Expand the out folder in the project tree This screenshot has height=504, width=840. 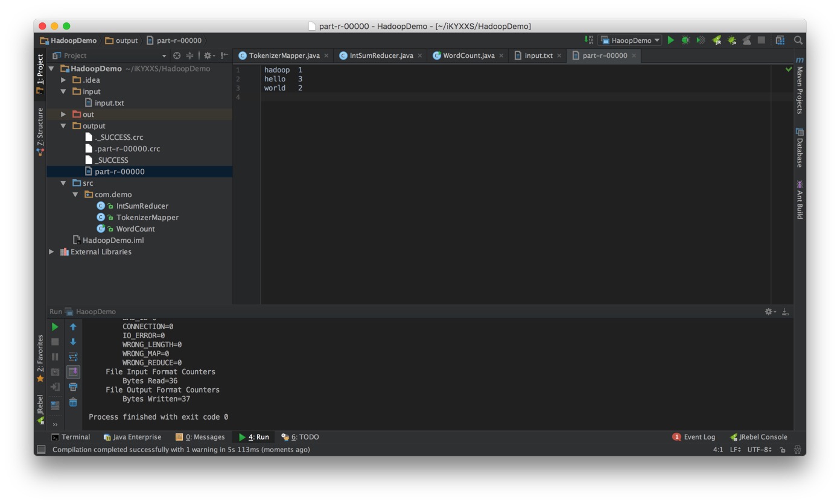pyautogui.click(x=63, y=115)
